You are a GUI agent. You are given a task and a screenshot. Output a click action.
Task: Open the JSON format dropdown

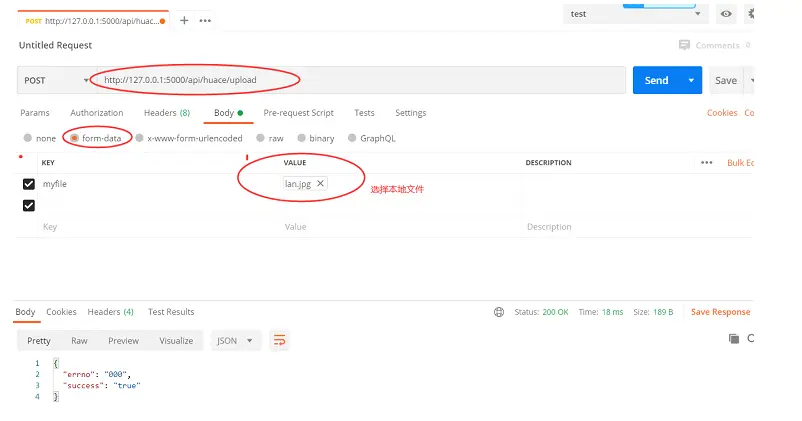pyautogui.click(x=234, y=341)
